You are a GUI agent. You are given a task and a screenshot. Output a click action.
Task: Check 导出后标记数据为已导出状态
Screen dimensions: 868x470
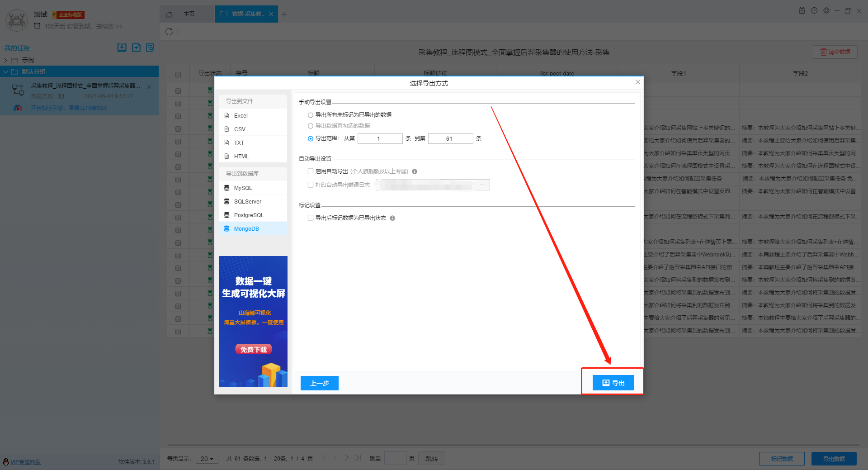(311, 218)
